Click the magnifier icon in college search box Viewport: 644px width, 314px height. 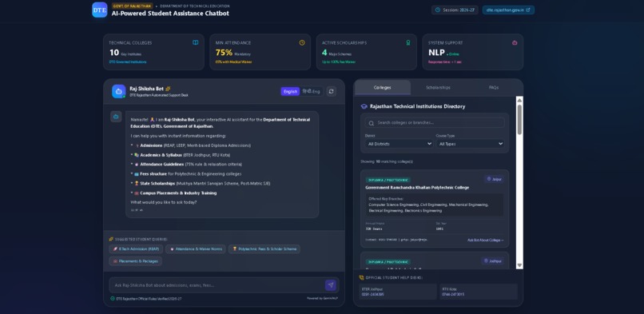click(372, 123)
